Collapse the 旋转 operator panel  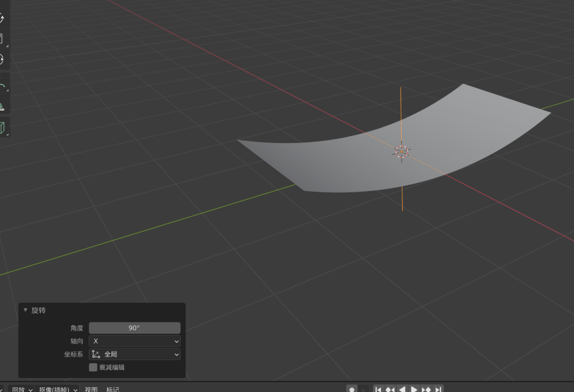point(26,310)
